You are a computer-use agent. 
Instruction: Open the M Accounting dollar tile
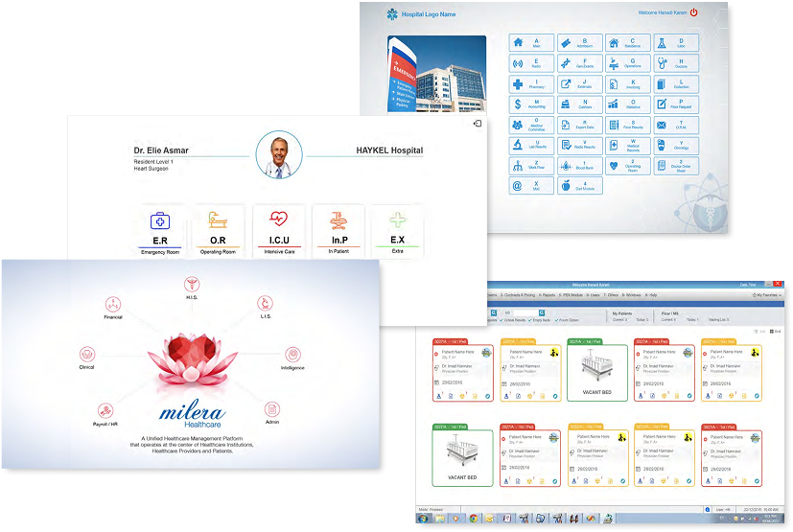point(531,104)
